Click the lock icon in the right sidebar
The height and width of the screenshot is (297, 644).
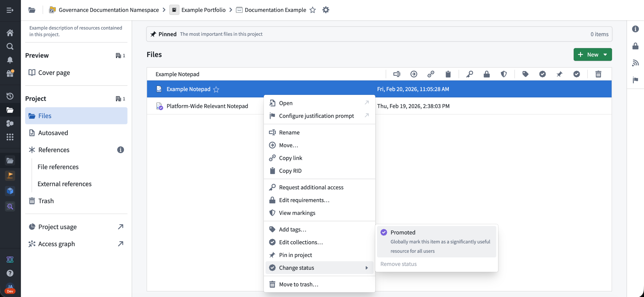(636, 46)
